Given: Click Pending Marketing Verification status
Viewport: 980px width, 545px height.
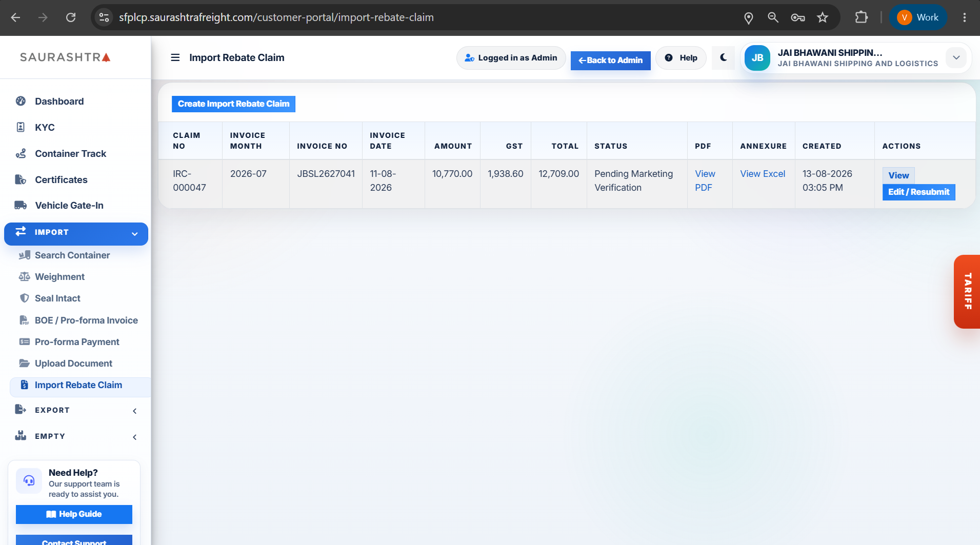Looking at the screenshot, I should pos(633,180).
